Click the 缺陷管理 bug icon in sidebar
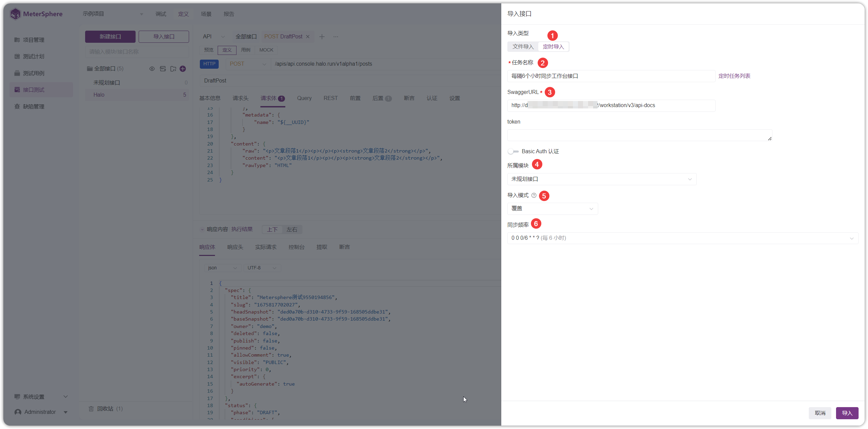The width and height of the screenshot is (868, 429). (x=17, y=106)
